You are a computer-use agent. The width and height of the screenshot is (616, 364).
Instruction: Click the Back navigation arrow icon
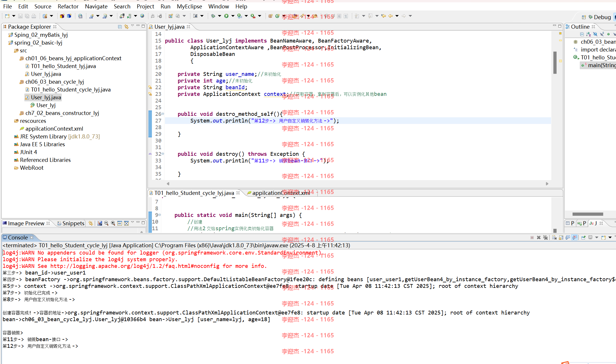(x=390, y=16)
